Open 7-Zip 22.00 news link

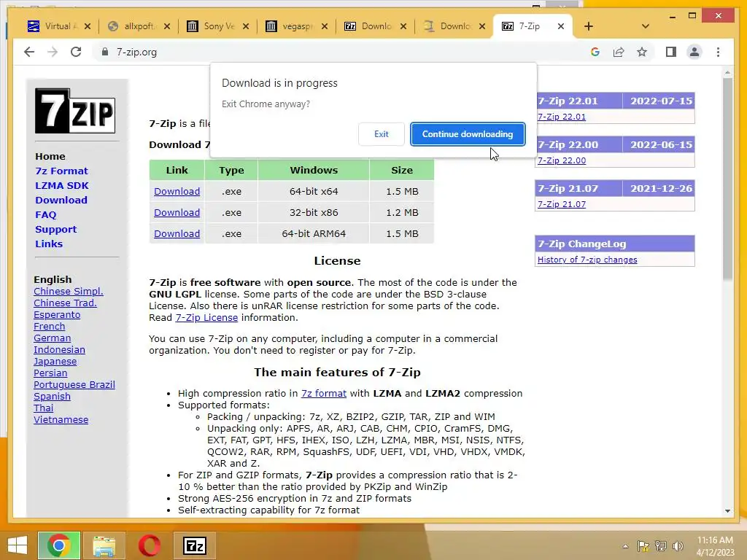562,160
